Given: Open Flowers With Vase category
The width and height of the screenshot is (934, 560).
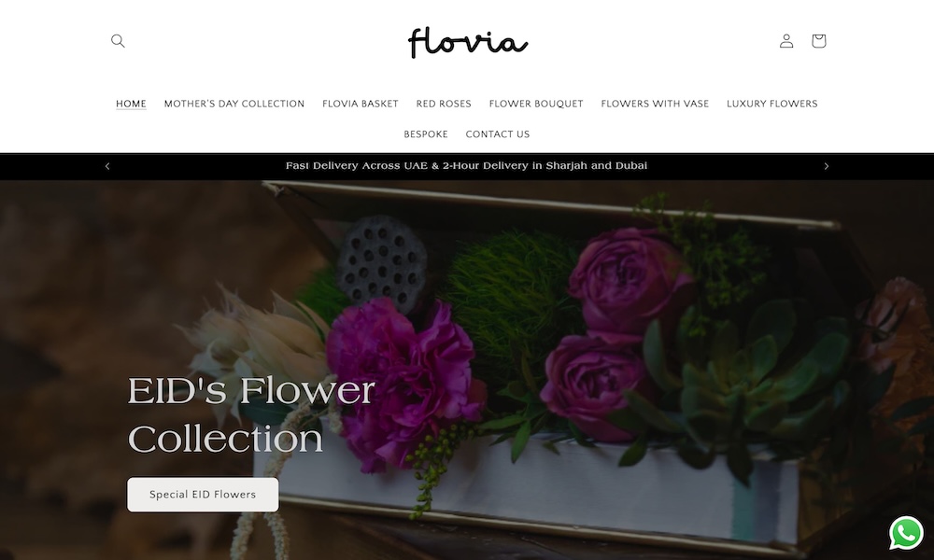Looking at the screenshot, I should [655, 104].
